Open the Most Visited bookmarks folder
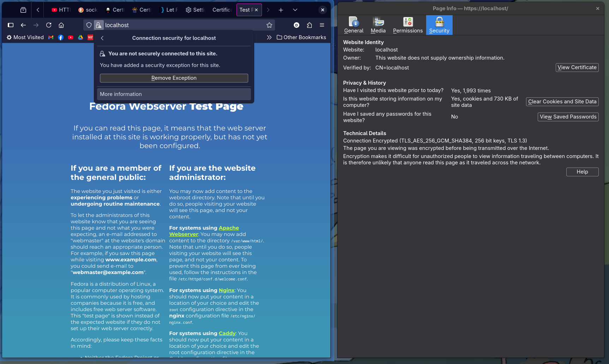This screenshot has width=609, height=364. [x=25, y=37]
